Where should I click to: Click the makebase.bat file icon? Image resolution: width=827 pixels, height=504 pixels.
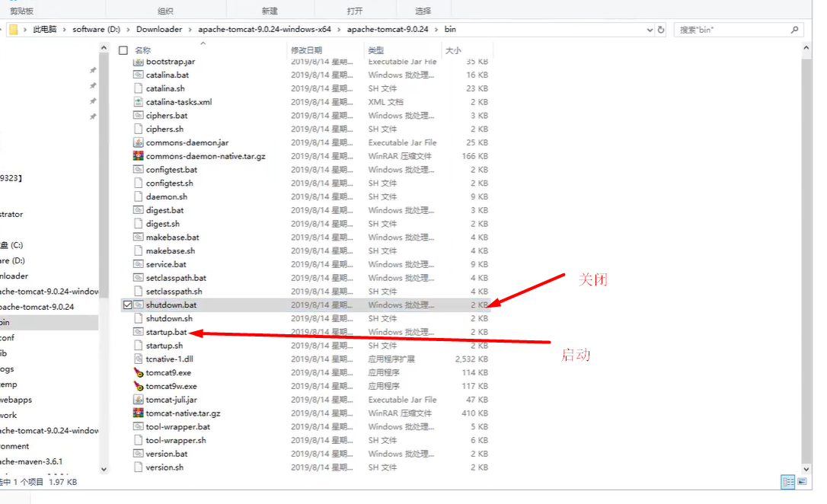pyautogui.click(x=138, y=238)
